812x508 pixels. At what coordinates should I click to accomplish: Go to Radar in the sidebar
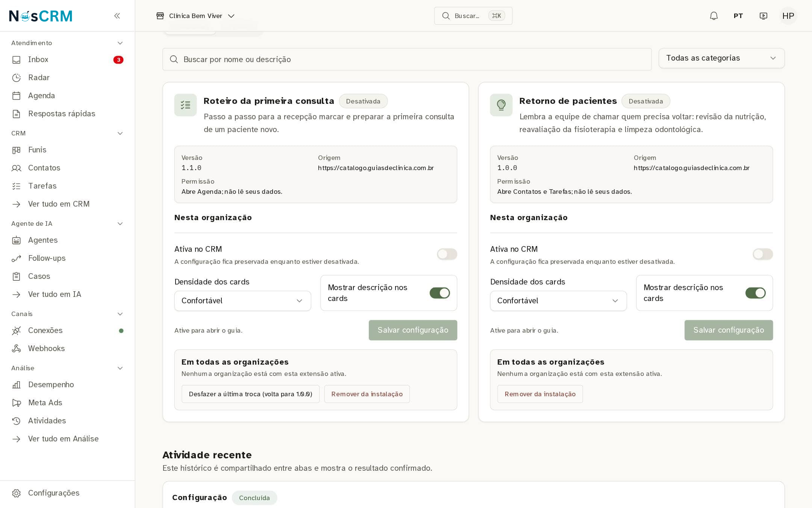coord(68,78)
